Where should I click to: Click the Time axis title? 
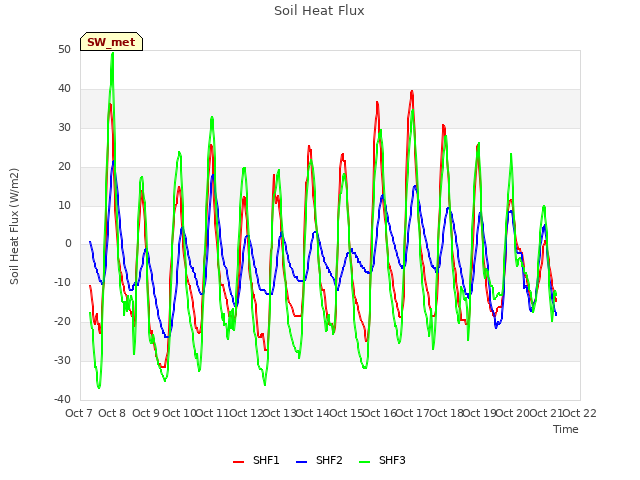[566, 429]
